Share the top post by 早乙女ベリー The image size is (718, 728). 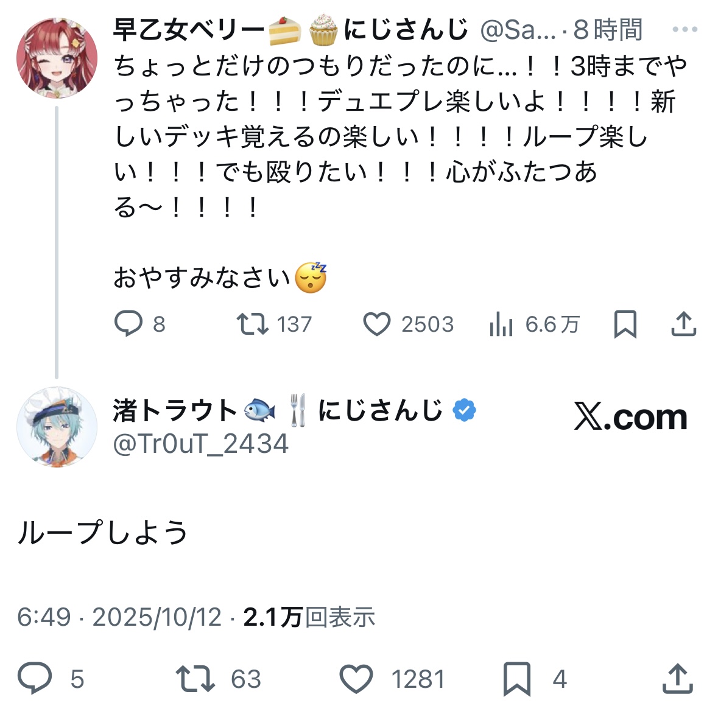coord(683,324)
